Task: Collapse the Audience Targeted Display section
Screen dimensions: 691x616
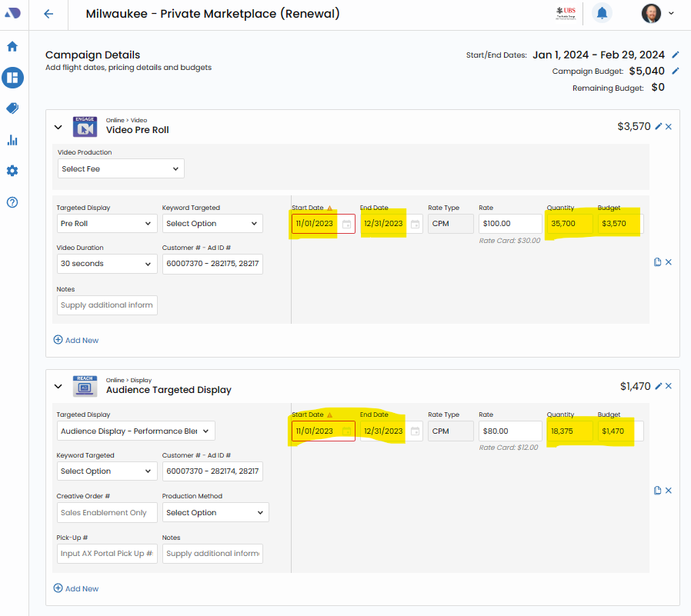Action: [58, 387]
